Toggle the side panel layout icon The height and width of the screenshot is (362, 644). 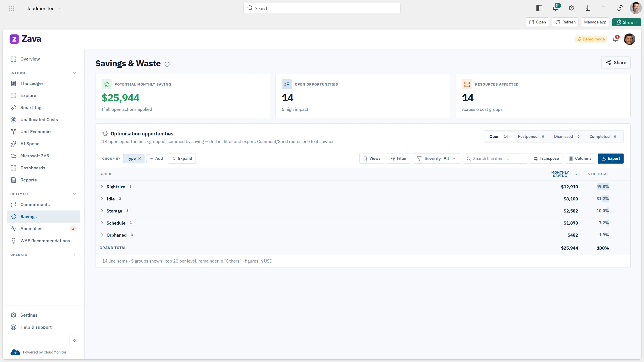coord(539,8)
